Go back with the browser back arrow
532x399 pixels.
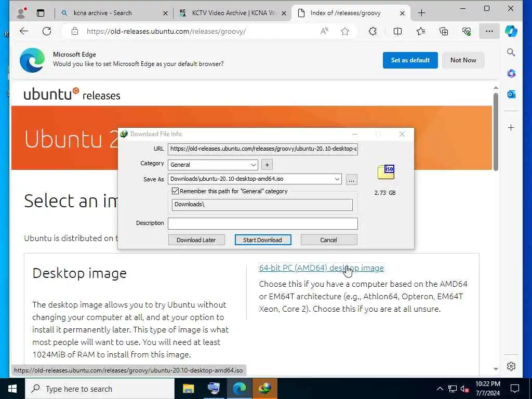point(24,31)
